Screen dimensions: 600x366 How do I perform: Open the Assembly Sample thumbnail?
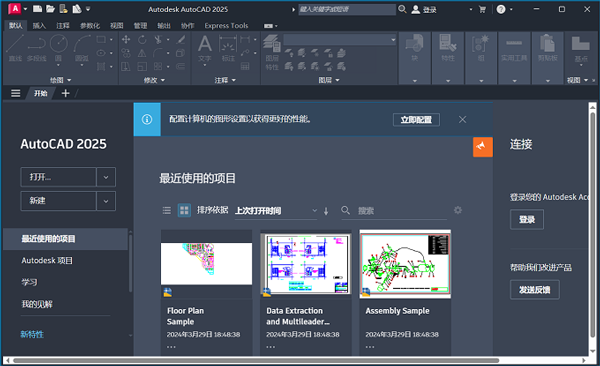click(x=405, y=264)
